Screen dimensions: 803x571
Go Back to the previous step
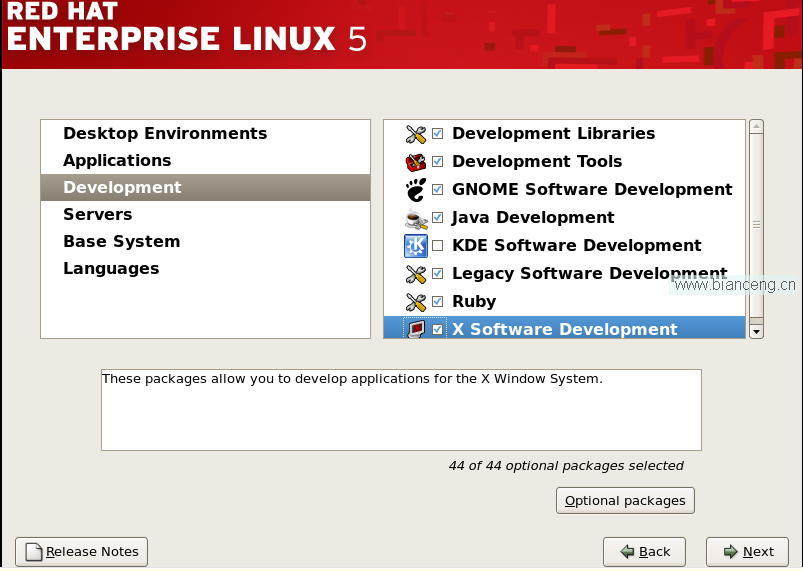click(x=644, y=552)
